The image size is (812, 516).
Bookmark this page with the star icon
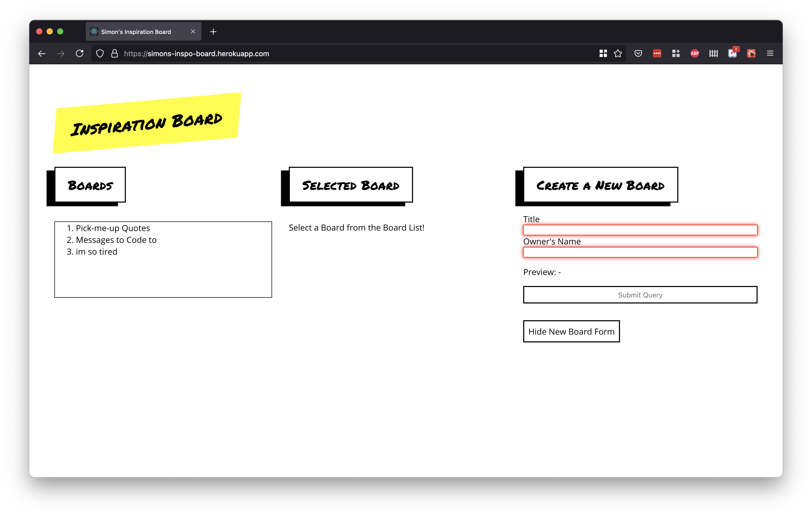618,54
